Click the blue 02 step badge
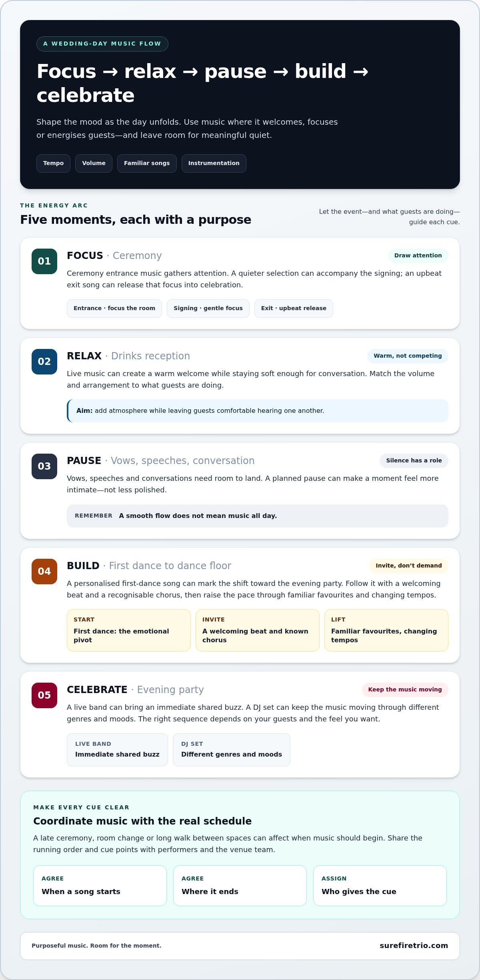The width and height of the screenshot is (480, 980). tap(44, 362)
